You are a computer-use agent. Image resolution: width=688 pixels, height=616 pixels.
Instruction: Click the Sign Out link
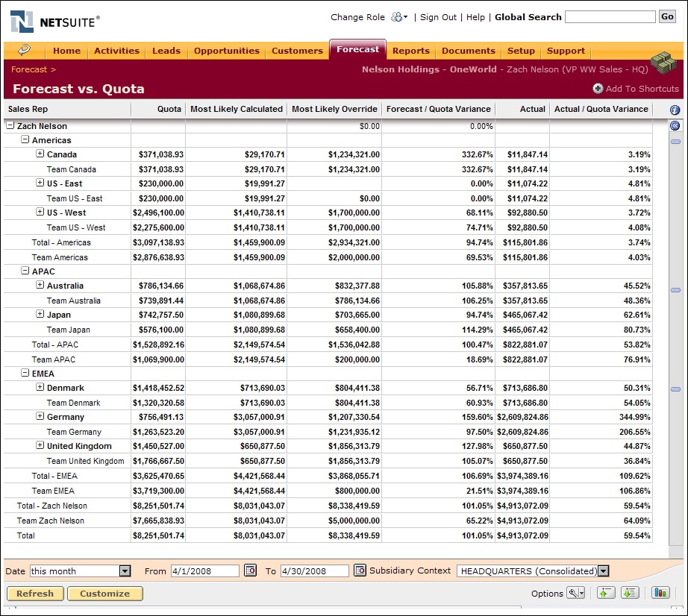click(x=438, y=17)
